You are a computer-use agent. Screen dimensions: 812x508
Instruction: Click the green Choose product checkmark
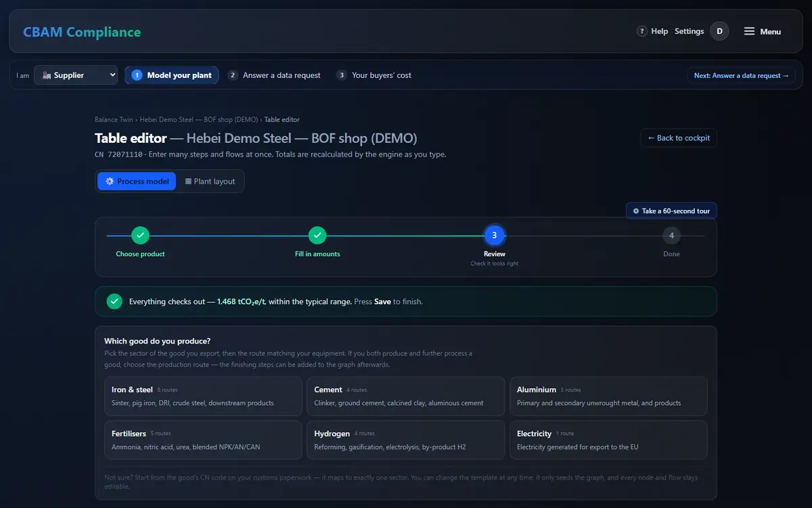[140, 236]
